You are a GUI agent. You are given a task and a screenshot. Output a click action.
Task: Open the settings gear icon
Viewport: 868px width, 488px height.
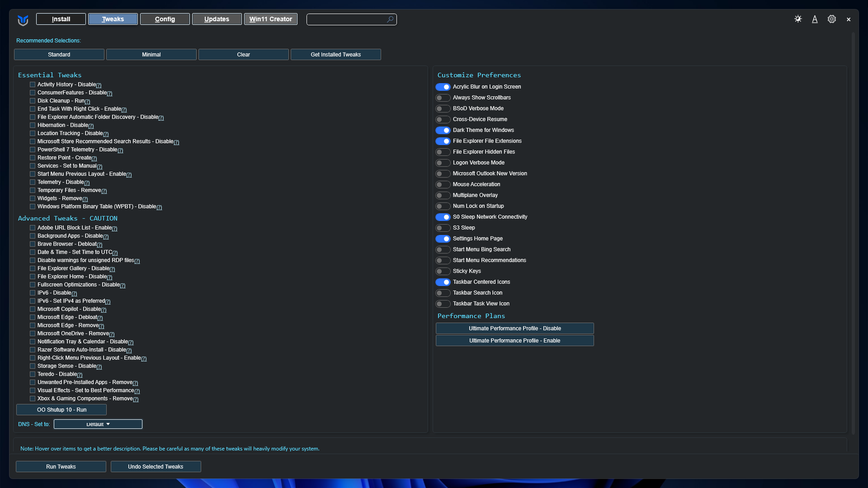pos(832,19)
